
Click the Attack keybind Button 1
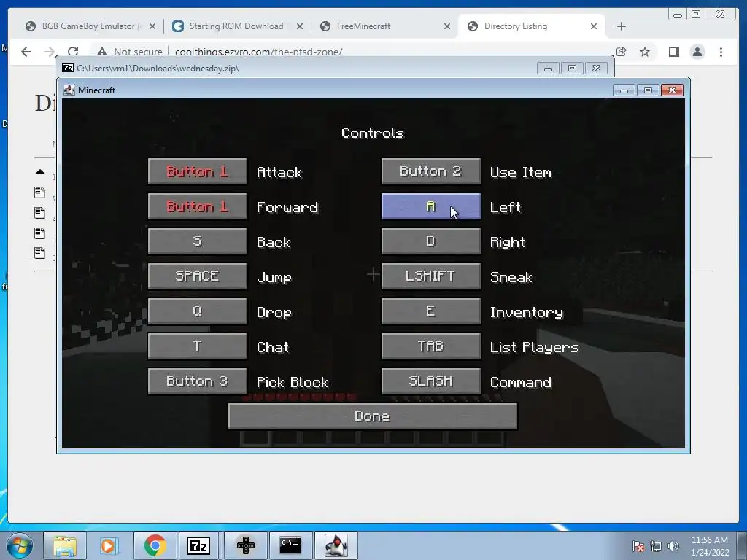pyautogui.click(x=197, y=171)
